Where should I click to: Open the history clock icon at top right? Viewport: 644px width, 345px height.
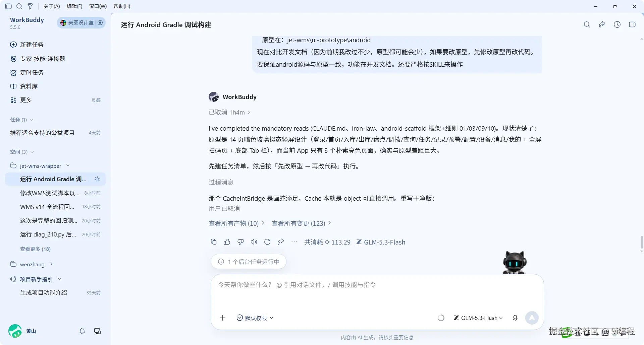pyautogui.click(x=617, y=24)
